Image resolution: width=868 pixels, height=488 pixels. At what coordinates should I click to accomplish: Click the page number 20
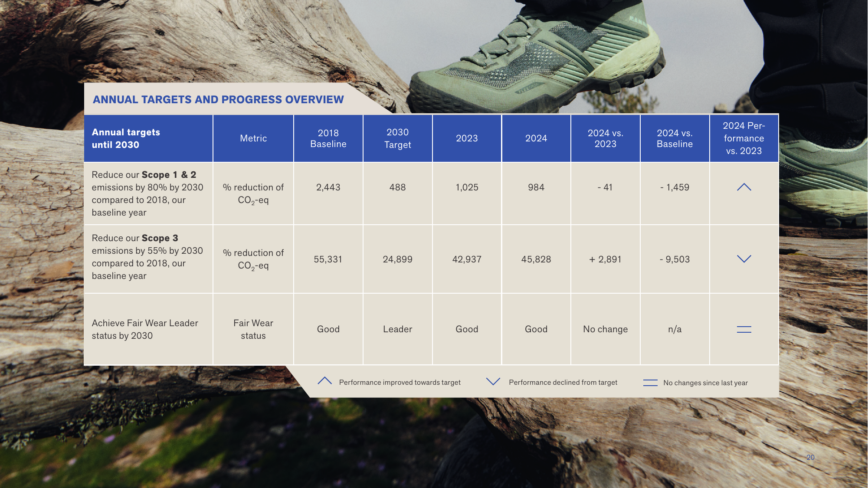810,457
